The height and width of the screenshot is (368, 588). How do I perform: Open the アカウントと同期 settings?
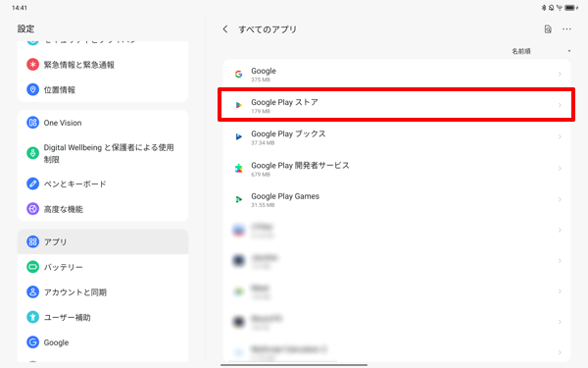click(103, 292)
